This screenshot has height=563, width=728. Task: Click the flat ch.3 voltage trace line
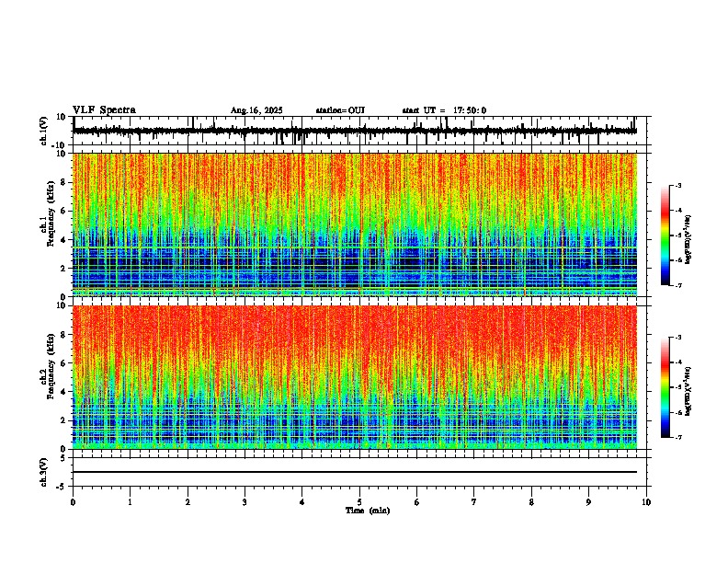coord(355,472)
